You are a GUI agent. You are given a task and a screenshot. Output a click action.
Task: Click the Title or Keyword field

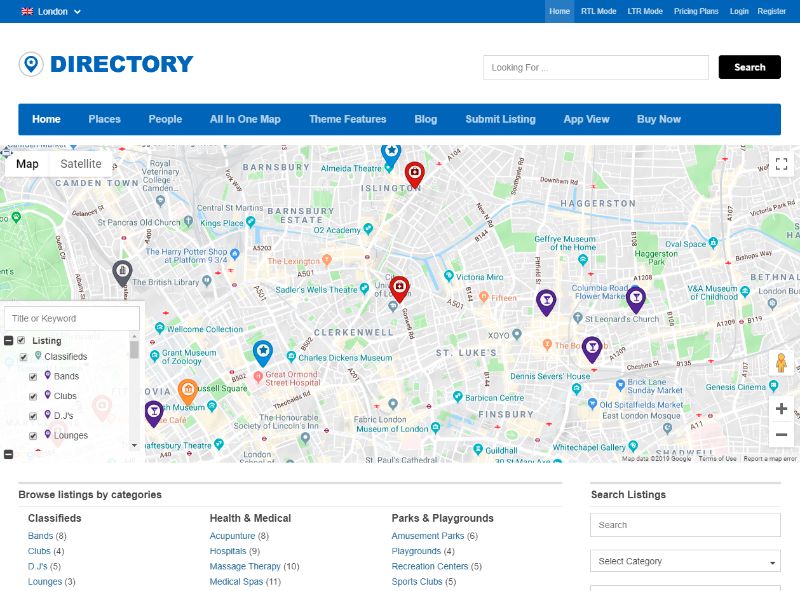pos(72,318)
